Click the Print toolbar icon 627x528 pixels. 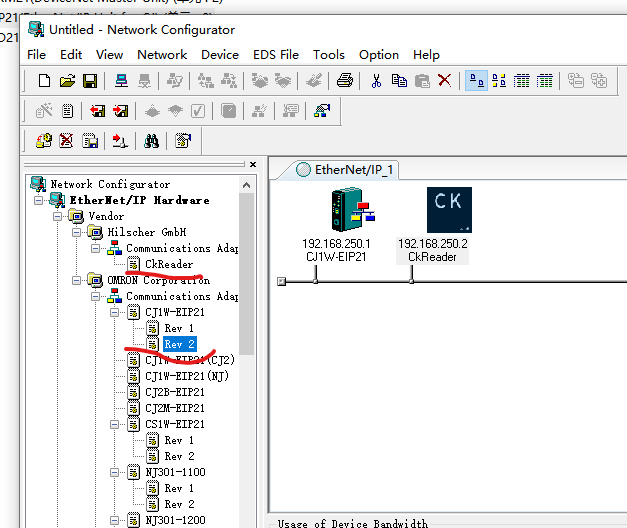(x=345, y=81)
